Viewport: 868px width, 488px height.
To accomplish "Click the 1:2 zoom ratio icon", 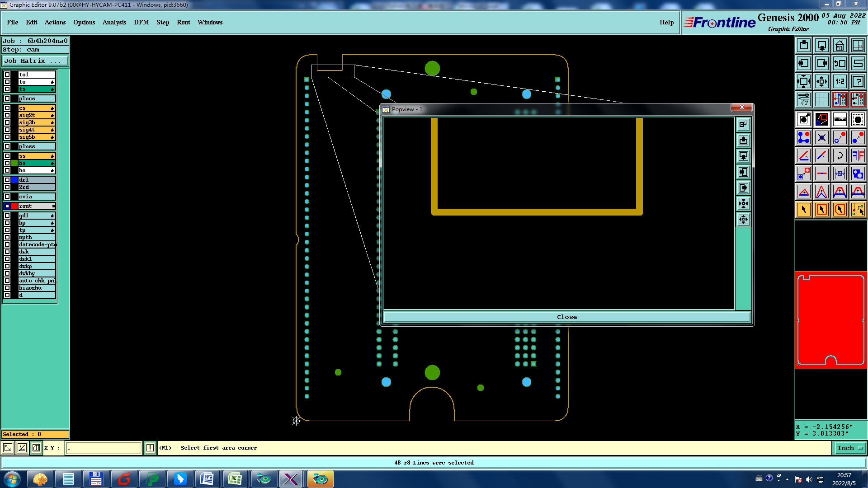I will (840, 82).
